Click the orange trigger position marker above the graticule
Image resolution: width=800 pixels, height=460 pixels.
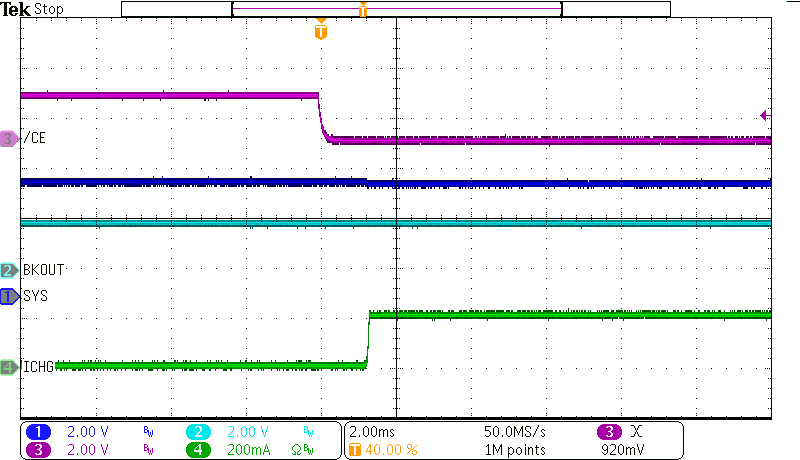click(x=320, y=31)
